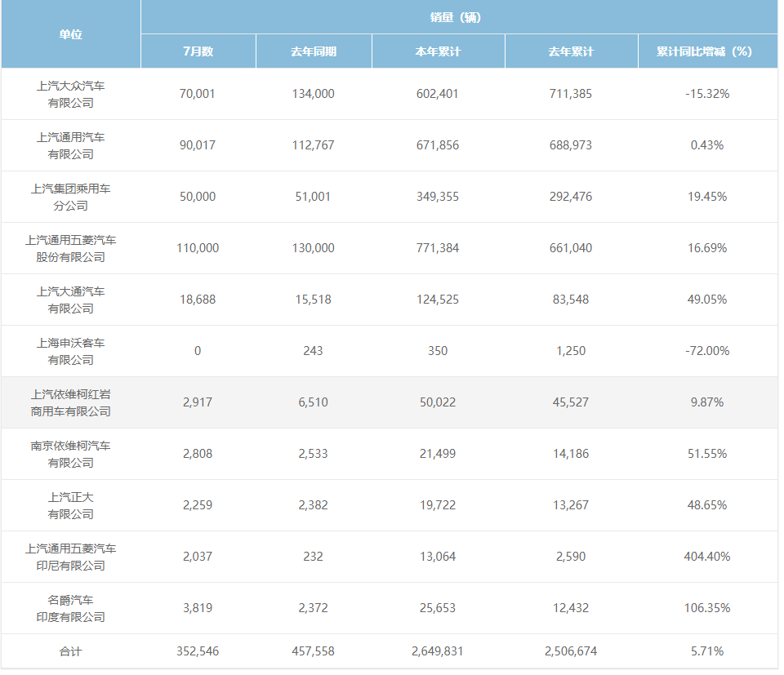
Task: Select the 349,355 value
Action: (x=438, y=197)
